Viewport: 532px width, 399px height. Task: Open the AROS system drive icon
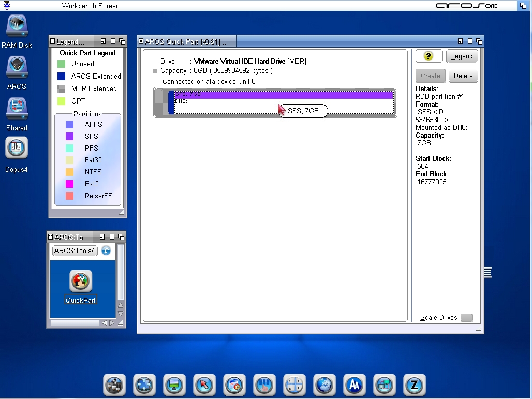[x=17, y=68]
